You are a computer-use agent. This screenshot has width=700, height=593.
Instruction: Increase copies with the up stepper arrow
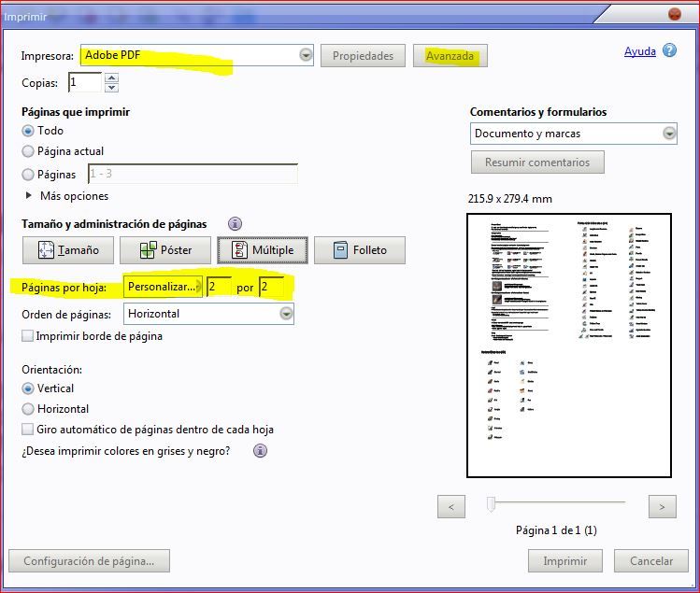pos(111,78)
